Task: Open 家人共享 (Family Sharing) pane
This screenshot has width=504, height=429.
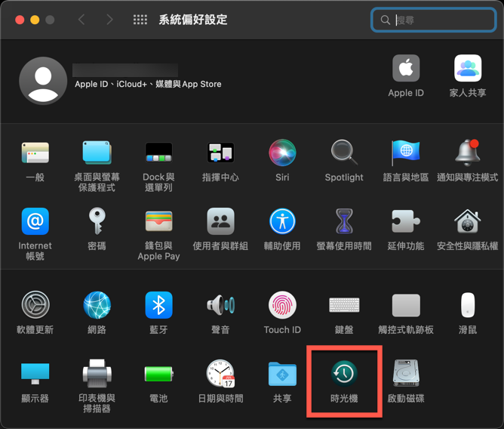Action: click(467, 68)
